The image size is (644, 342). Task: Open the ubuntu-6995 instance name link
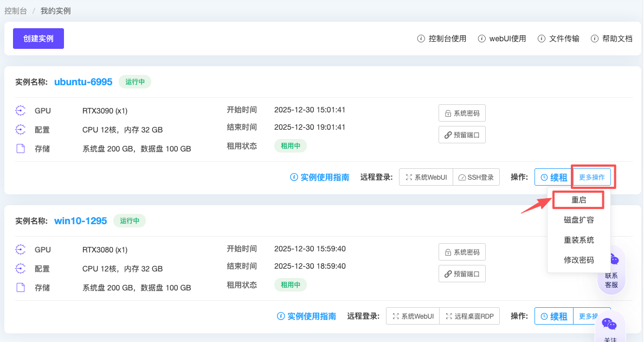[83, 82]
